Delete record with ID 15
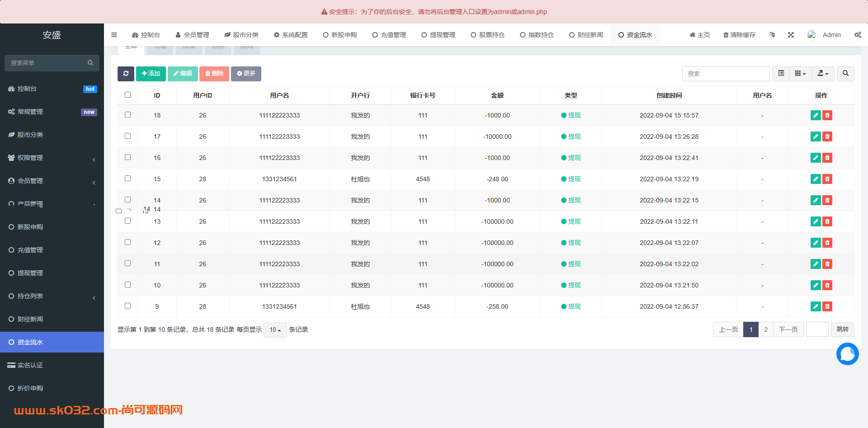Image resolution: width=868 pixels, height=428 pixels. [827, 179]
